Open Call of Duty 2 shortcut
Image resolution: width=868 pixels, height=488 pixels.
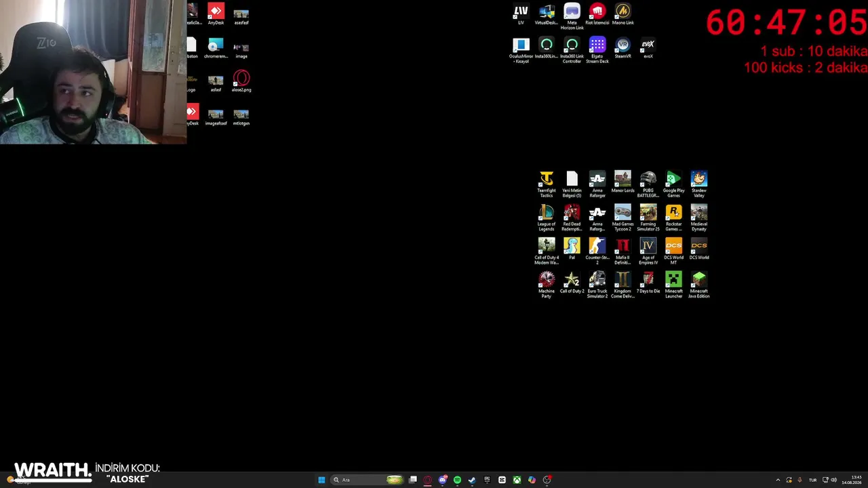tap(572, 283)
